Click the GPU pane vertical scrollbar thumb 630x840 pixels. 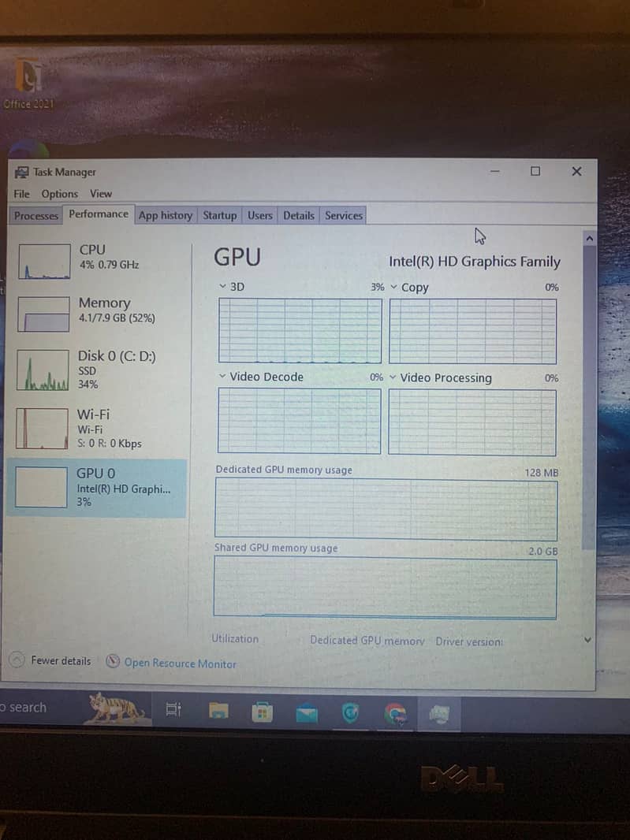point(589,399)
